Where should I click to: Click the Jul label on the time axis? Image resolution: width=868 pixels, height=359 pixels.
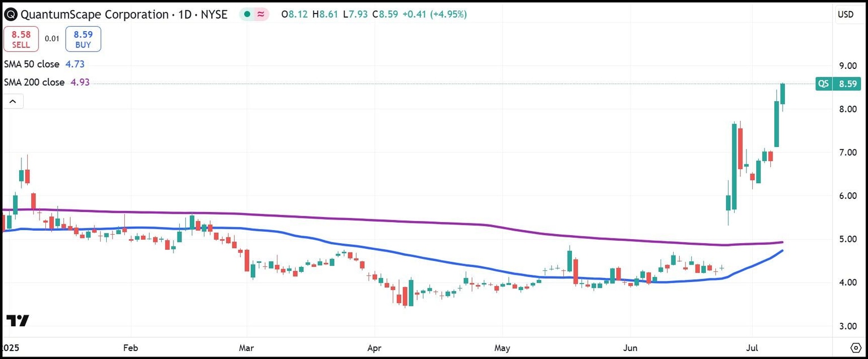[752, 348]
